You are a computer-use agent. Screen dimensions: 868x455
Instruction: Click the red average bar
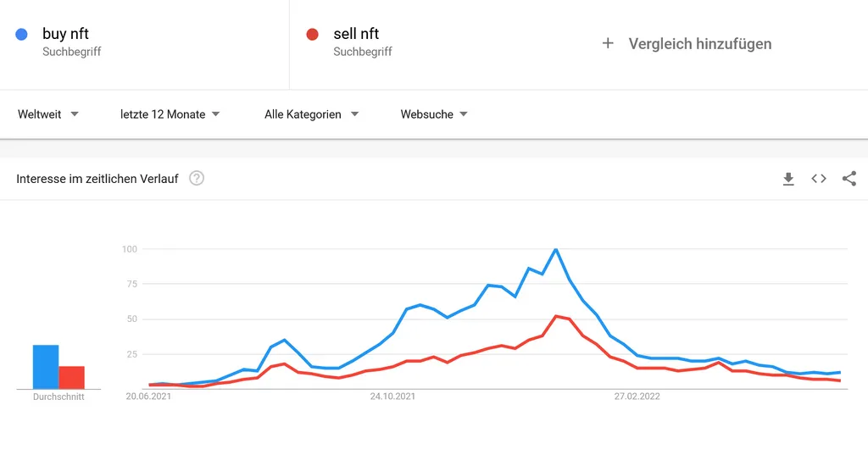point(72,377)
